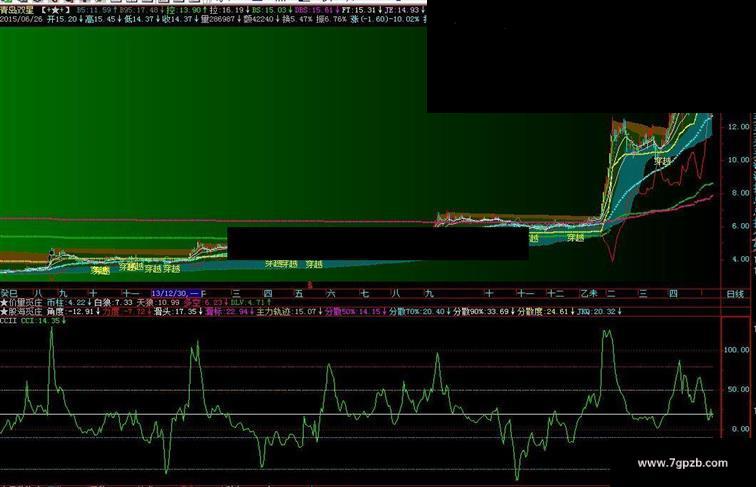Click the 角度:-12.91 value
Viewport: 756px width, 487px height.
click(x=73, y=311)
